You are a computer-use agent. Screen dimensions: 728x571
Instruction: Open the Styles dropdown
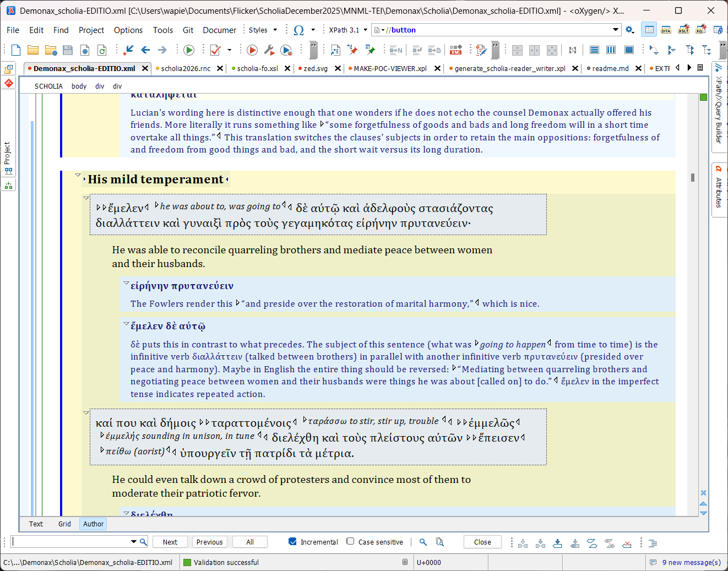pyautogui.click(x=263, y=30)
